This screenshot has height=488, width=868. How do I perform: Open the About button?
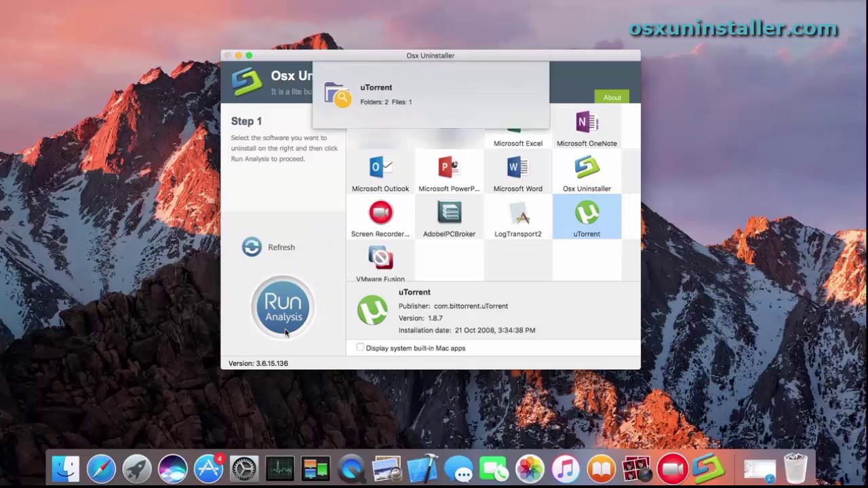pos(612,98)
